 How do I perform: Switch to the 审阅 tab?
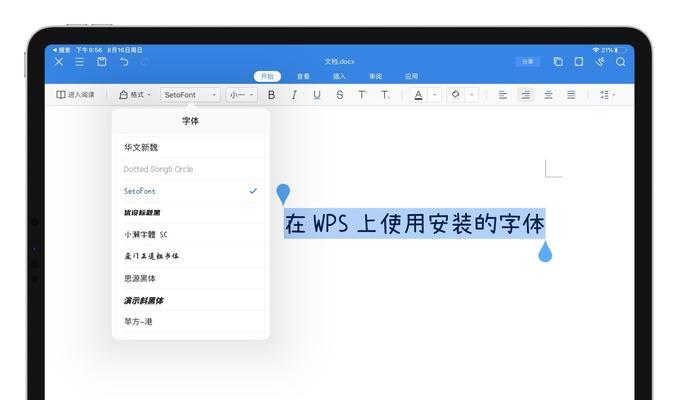pyautogui.click(x=375, y=77)
